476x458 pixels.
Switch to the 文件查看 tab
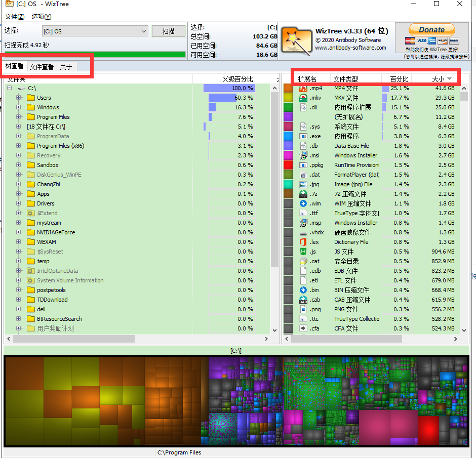42,67
